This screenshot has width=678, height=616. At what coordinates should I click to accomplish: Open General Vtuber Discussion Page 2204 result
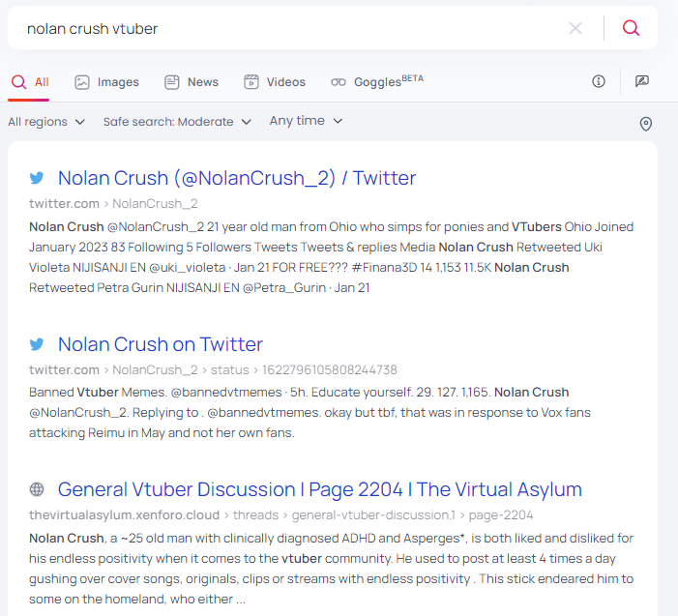(x=320, y=489)
